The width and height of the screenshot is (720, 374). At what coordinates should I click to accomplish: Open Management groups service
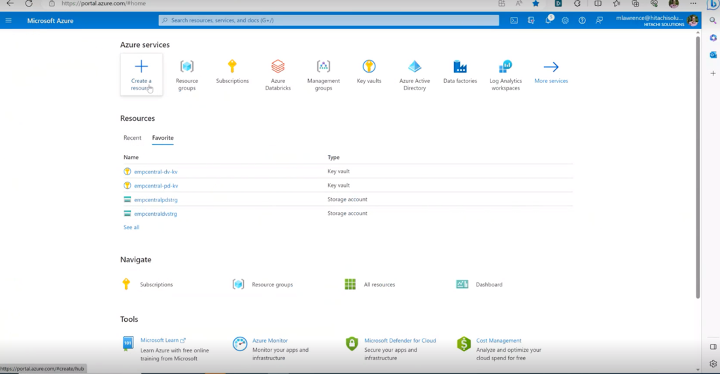pyautogui.click(x=323, y=75)
